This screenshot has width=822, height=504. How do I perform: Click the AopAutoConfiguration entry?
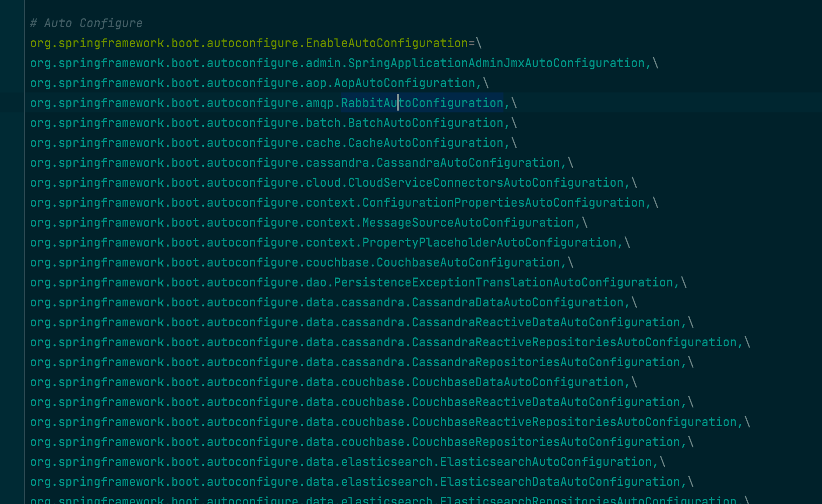tap(260, 83)
